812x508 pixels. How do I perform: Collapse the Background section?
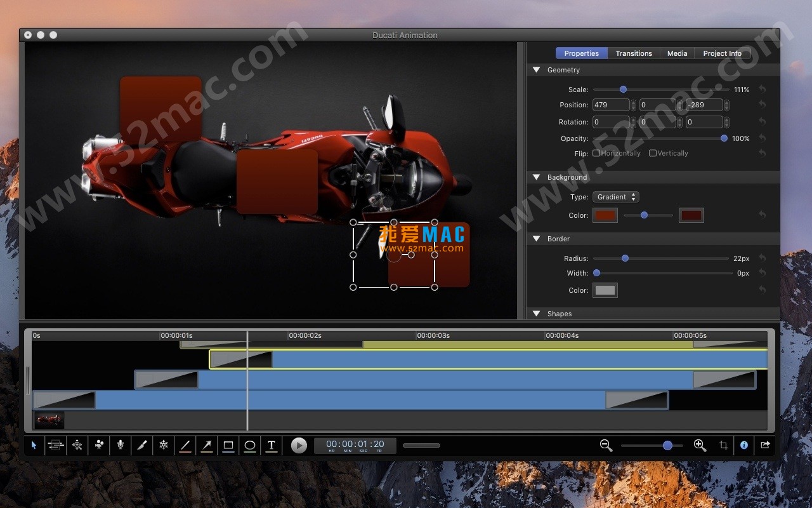point(536,177)
